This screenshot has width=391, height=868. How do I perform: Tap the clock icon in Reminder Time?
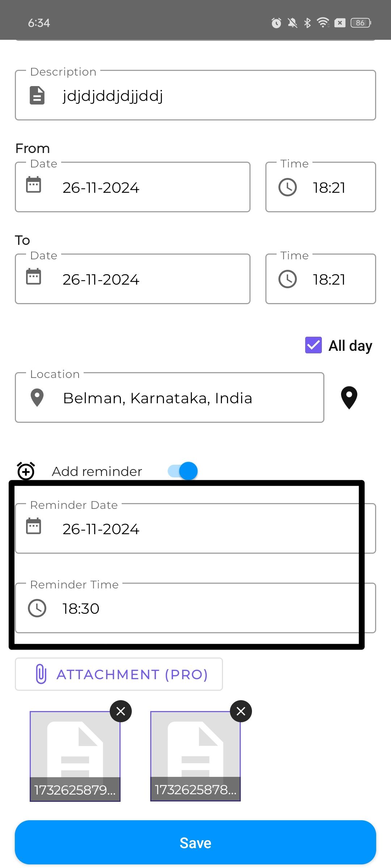coord(37,608)
